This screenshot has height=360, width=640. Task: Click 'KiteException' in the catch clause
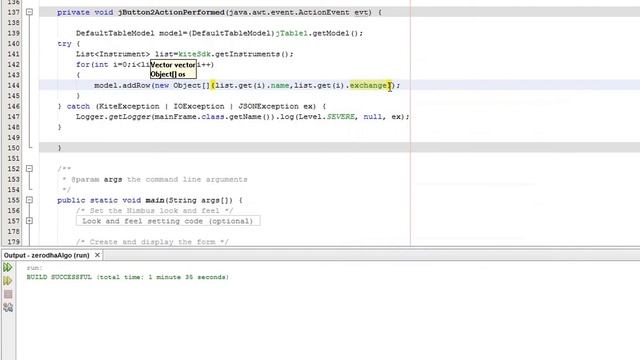coord(129,106)
